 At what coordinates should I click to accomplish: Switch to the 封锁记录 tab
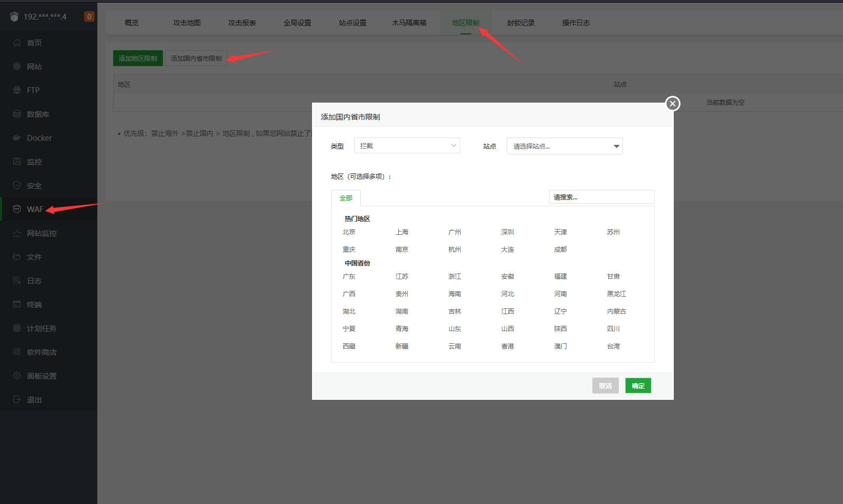(520, 23)
